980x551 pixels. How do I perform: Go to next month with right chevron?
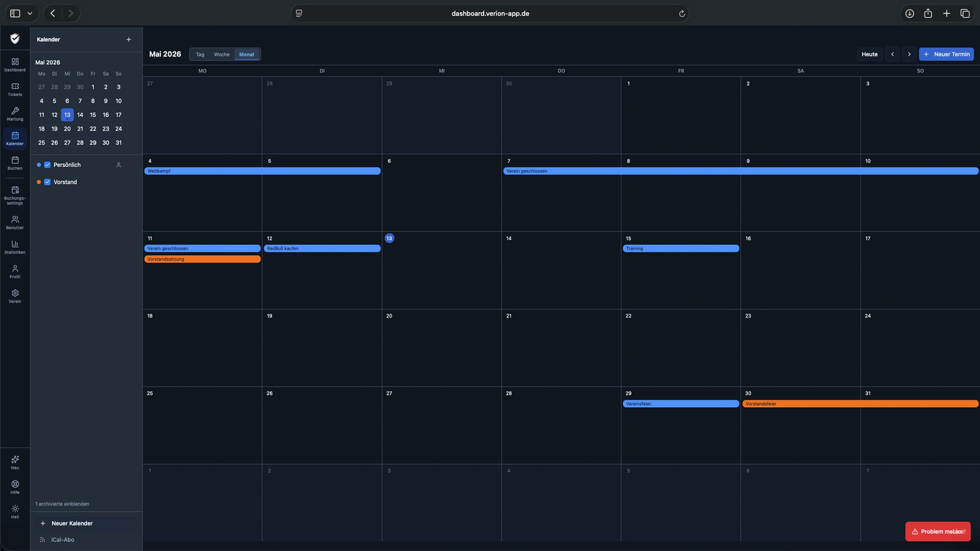[909, 54]
